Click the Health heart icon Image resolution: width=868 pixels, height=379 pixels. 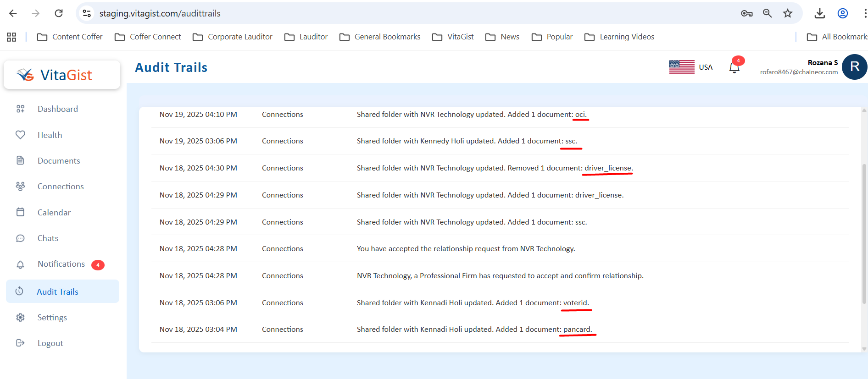(x=20, y=135)
